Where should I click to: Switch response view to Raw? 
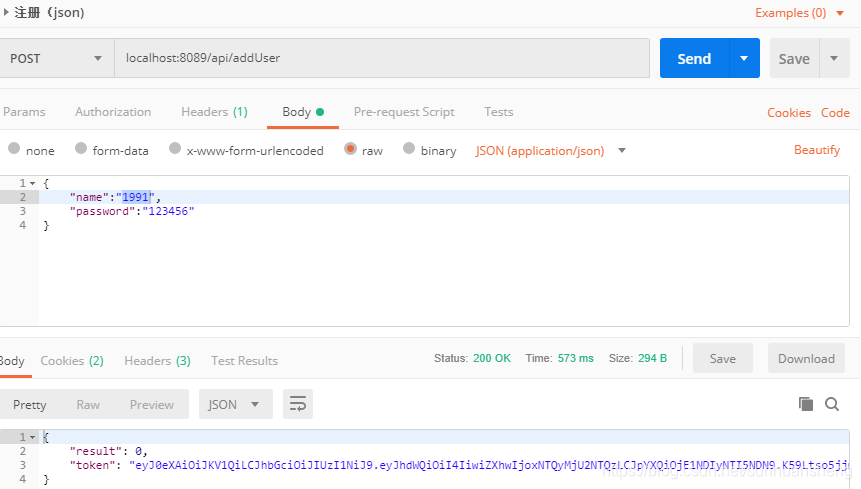[x=88, y=404]
